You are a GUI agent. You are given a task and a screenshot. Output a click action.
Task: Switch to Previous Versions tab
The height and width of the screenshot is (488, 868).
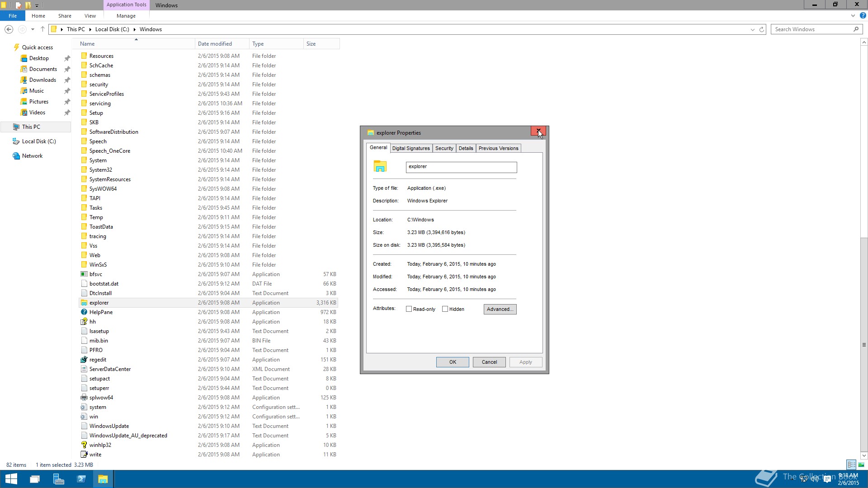pos(498,148)
